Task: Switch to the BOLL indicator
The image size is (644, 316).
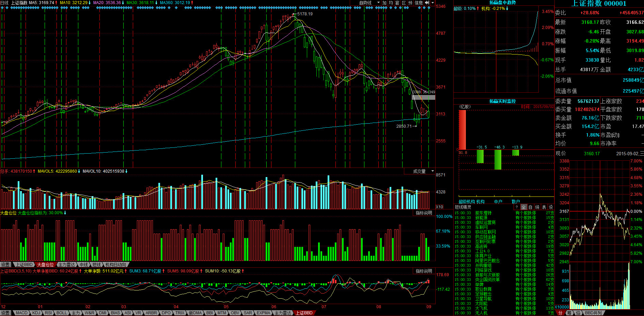Action: (x=62, y=313)
